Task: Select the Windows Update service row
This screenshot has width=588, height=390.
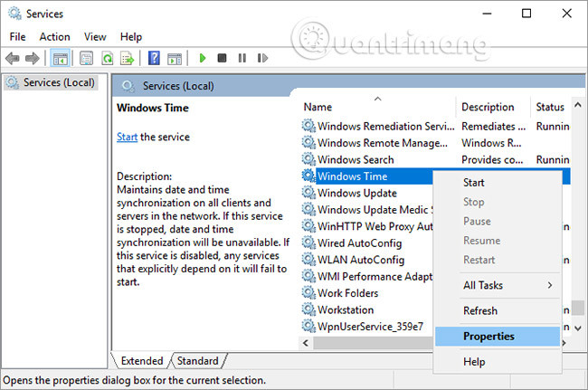Action: click(356, 193)
